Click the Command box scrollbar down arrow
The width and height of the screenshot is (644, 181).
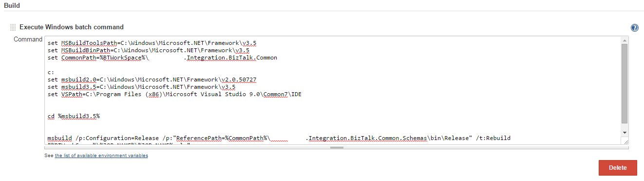625,132
